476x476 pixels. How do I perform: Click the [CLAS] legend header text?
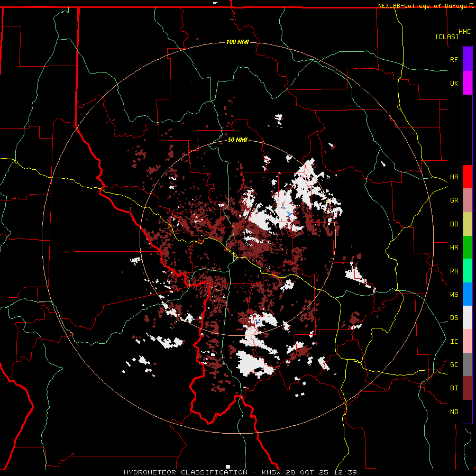coord(447,37)
